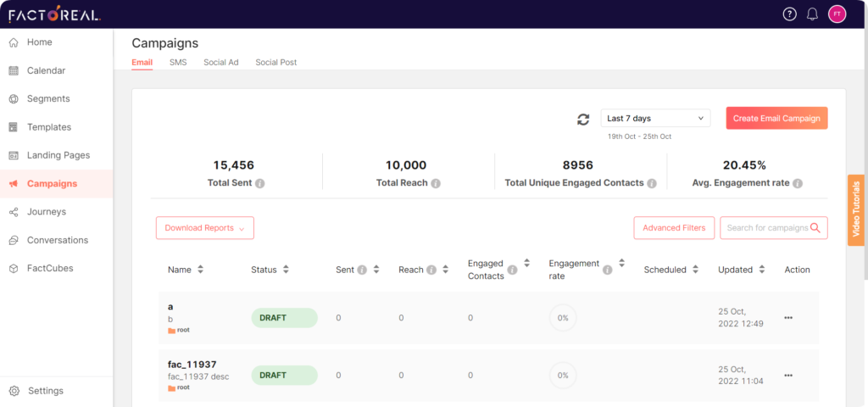This screenshot has width=868, height=407.
Task: Open the three-dot action menu for campaign a
Action: (x=788, y=318)
